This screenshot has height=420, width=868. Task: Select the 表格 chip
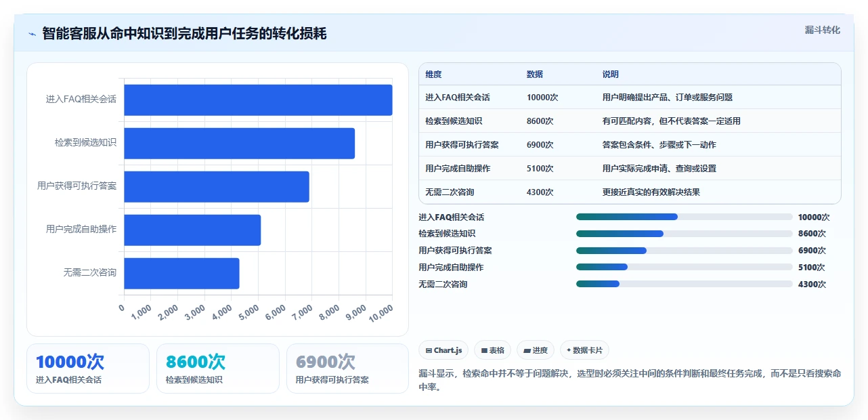click(x=492, y=350)
